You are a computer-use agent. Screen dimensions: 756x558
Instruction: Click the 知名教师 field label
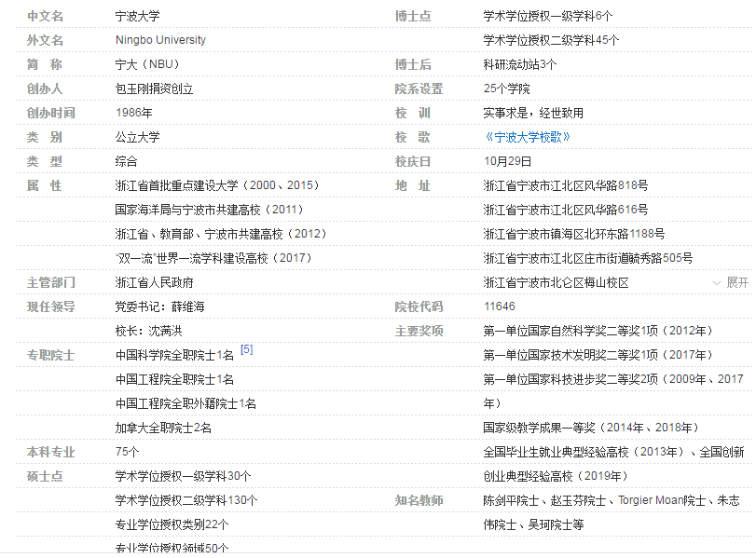coord(419,500)
